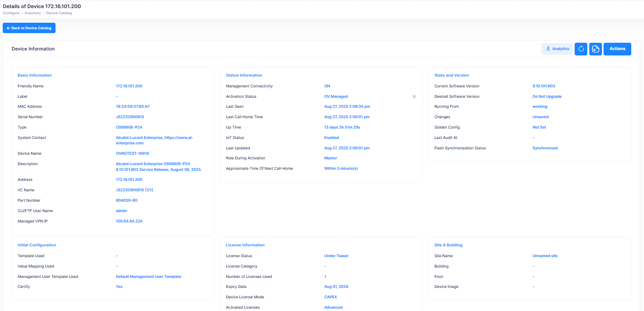Click the Configure breadcrumb
Screen dimensions: 644x311
tap(11, 13)
